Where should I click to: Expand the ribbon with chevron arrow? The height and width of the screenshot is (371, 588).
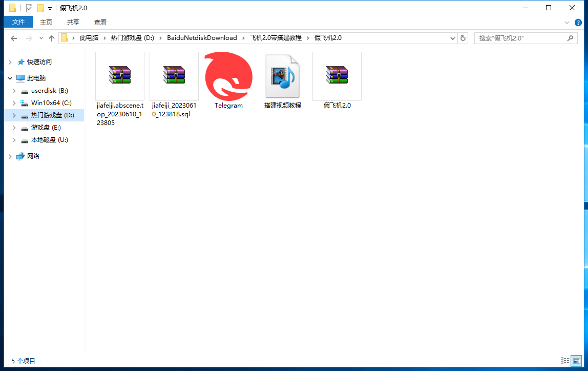(567, 23)
